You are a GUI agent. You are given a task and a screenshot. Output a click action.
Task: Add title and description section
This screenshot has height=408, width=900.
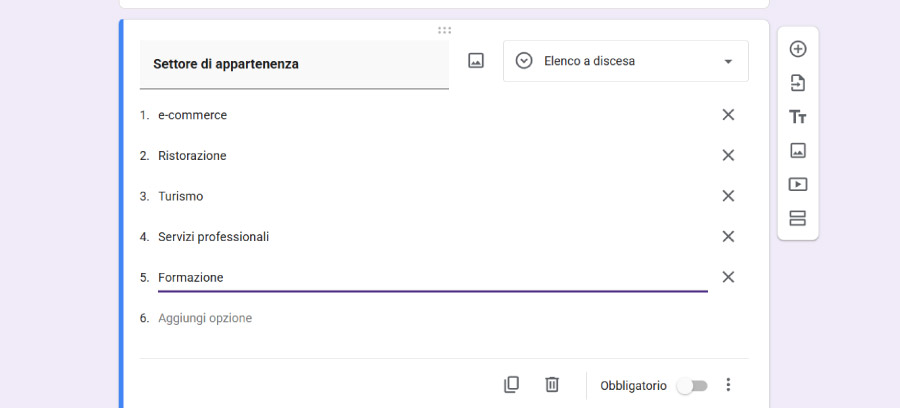coord(798,117)
